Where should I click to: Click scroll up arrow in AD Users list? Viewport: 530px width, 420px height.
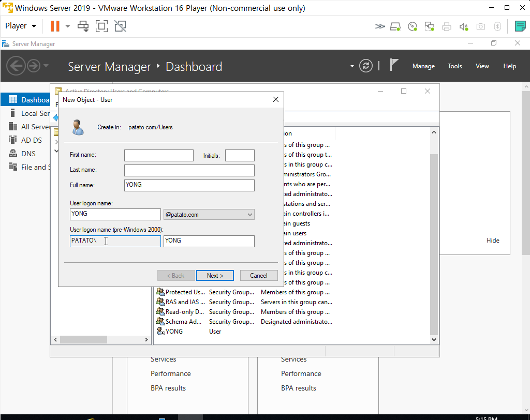coord(434,132)
